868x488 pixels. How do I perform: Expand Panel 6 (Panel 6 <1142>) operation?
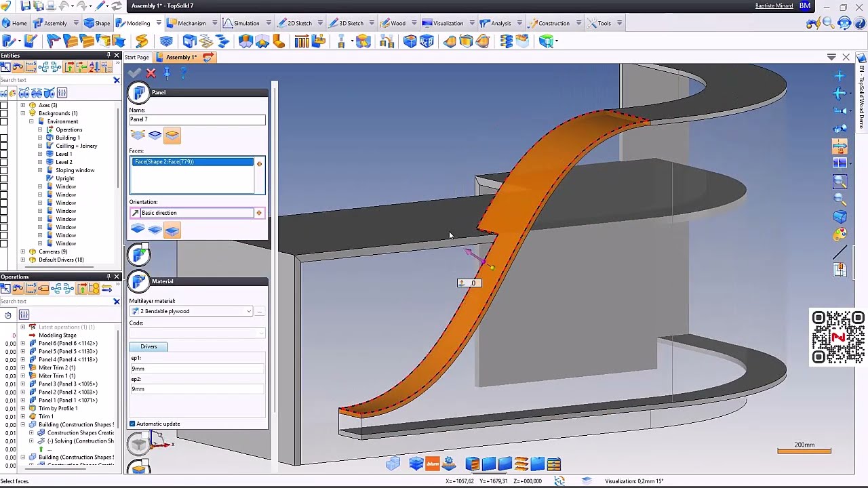(23, 343)
